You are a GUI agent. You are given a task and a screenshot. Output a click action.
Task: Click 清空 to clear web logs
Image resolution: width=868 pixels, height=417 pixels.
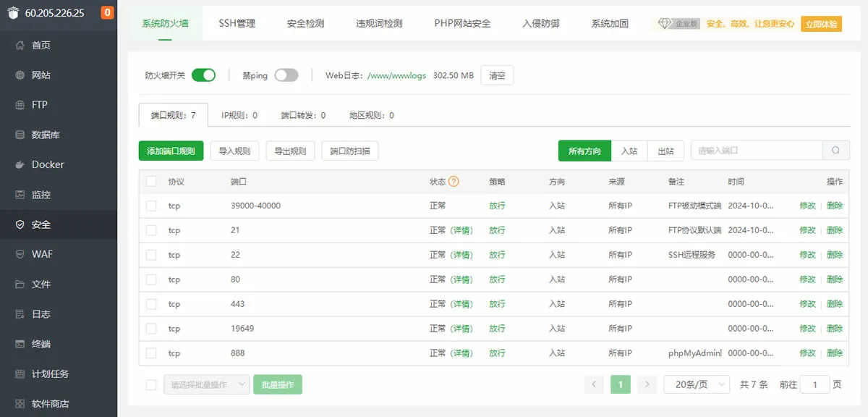point(497,75)
